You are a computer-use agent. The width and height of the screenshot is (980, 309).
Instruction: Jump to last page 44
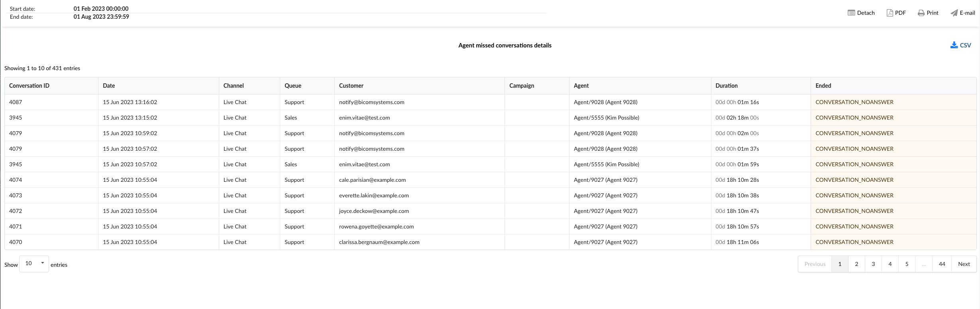click(x=942, y=264)
